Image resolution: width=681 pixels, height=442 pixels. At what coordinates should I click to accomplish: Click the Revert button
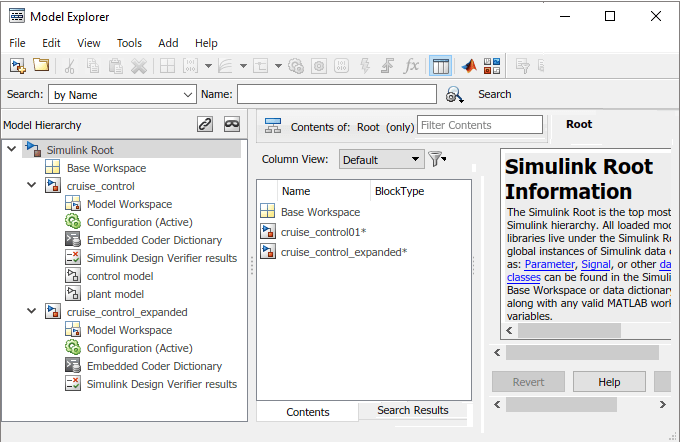[528, 382]
